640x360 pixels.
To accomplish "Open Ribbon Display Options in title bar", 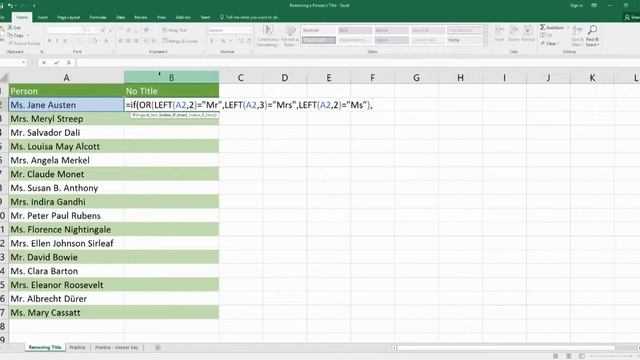I will (x=594, y=6).
